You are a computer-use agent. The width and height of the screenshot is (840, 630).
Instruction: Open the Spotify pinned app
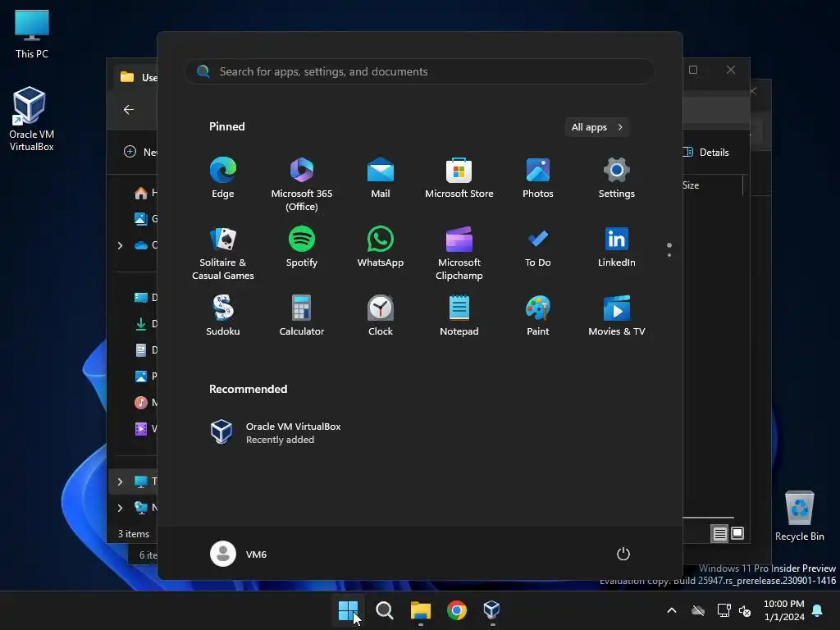pos(302,248)
